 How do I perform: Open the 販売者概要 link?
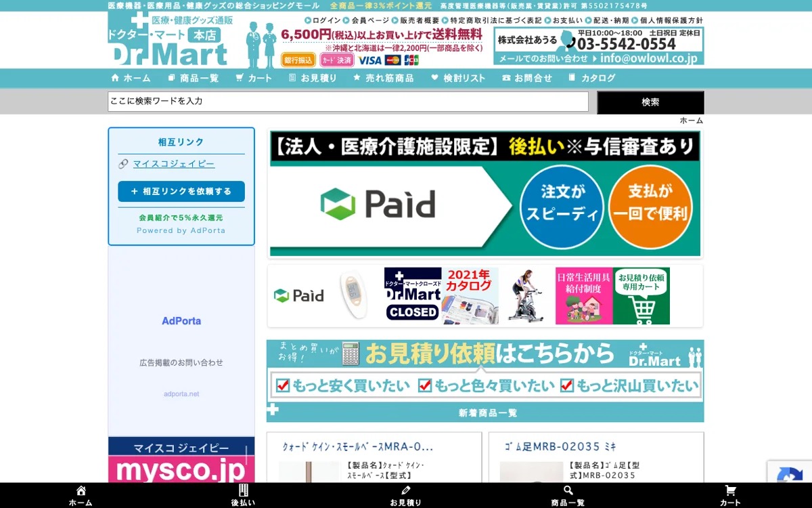pyautogui.click(x=415, y=20)
